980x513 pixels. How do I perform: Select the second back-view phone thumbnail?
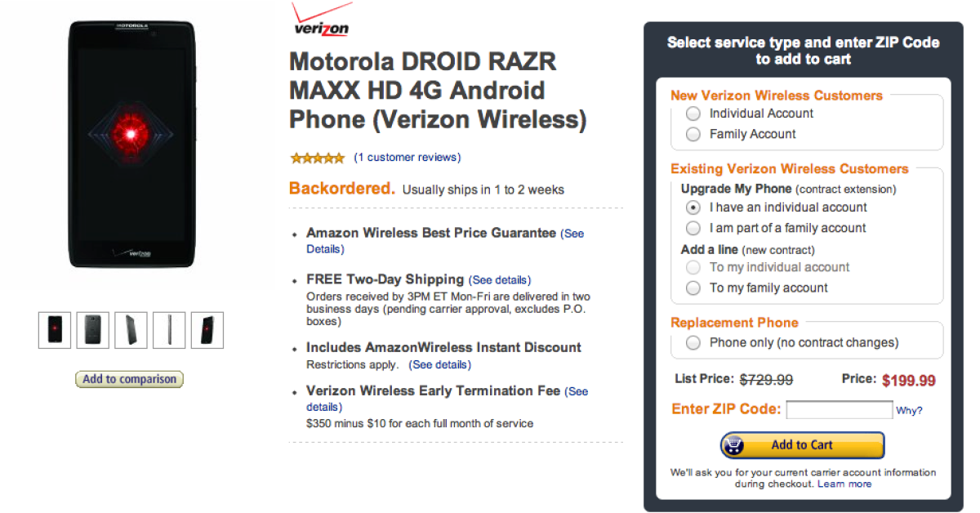92,330
